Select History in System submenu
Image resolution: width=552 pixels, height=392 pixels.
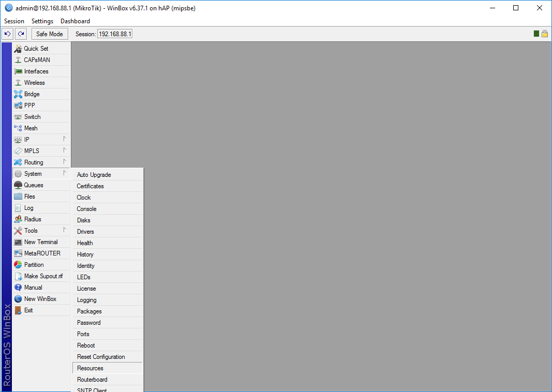click(x=108, y=254)
